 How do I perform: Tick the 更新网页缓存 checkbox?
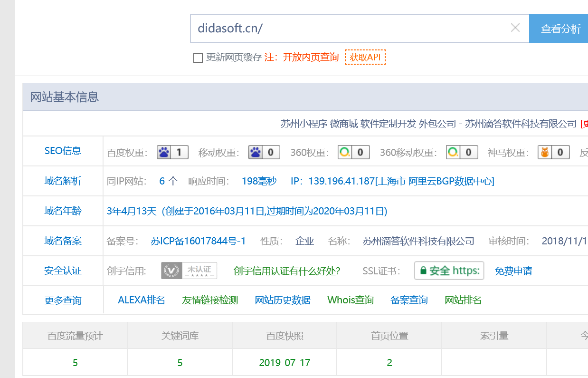point(198,58)
